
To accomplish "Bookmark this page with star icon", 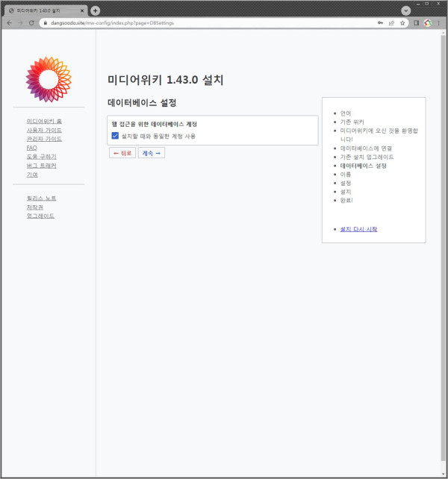I will click(402, 23).
